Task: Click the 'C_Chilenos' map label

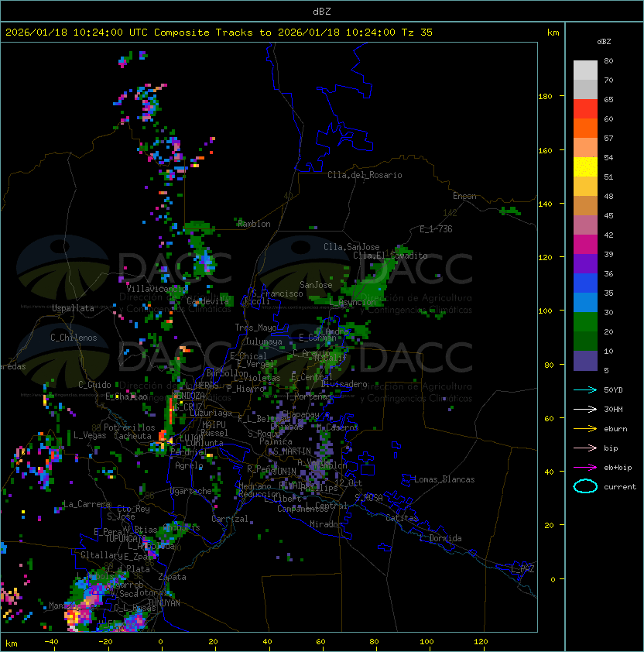Action: pyautogui.click(x=74, y=338)
